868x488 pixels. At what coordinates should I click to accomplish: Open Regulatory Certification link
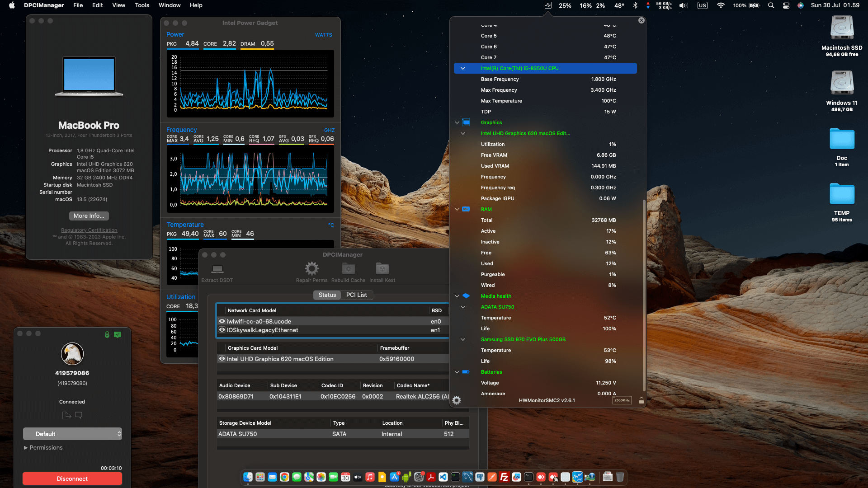point(89,230)
